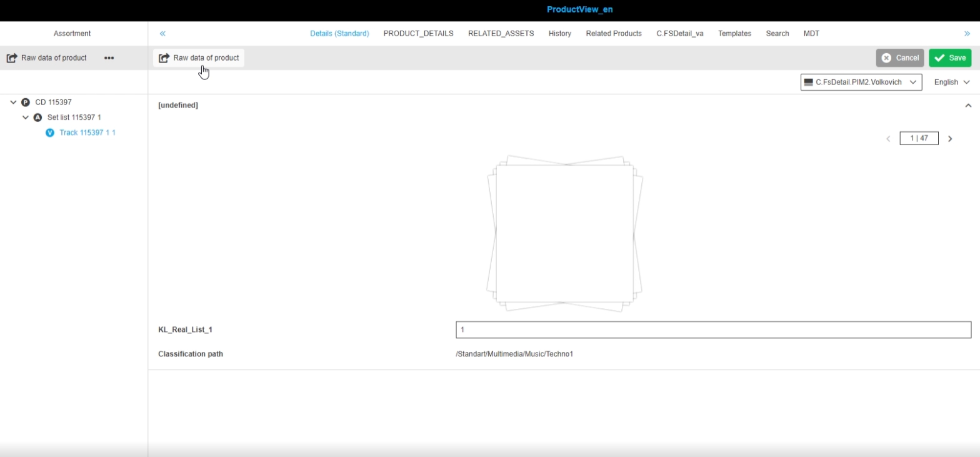Click the three-dots more options icon
This screenshot has height=457, width=980.
click(109, 58)
